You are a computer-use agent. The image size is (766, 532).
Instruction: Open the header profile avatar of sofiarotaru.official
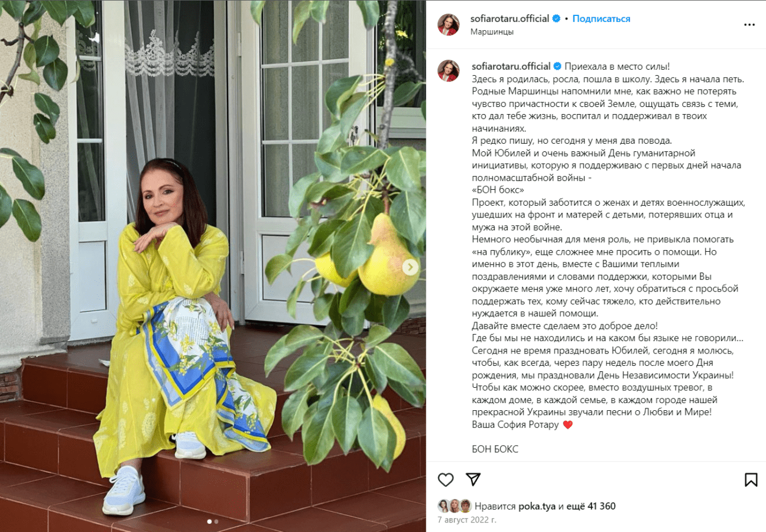tap(448, 25)
